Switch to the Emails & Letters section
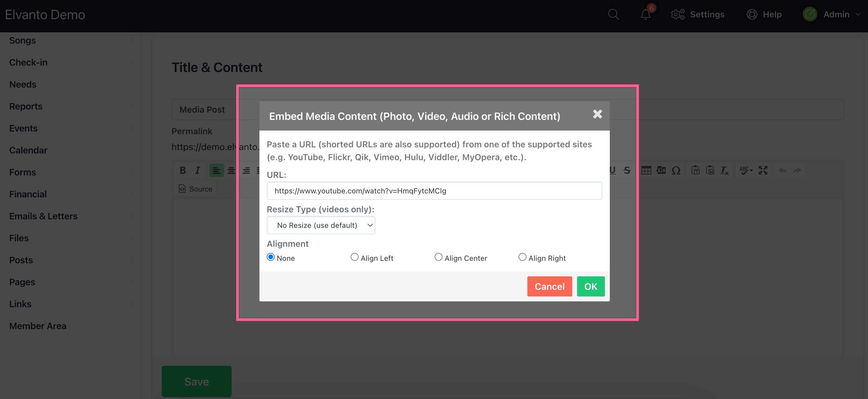Image resolution: width=868 pixels, height=399 pixels. 43,216
